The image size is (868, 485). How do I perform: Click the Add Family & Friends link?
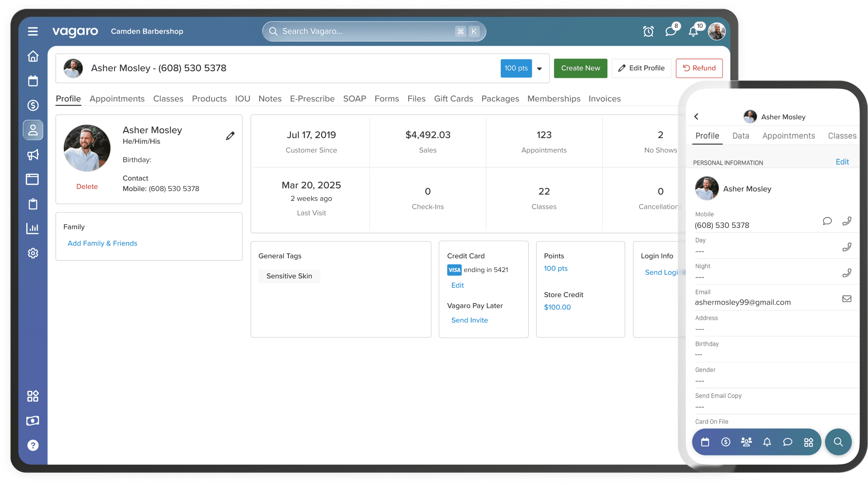pyautogui.click(x=102, y=243)
